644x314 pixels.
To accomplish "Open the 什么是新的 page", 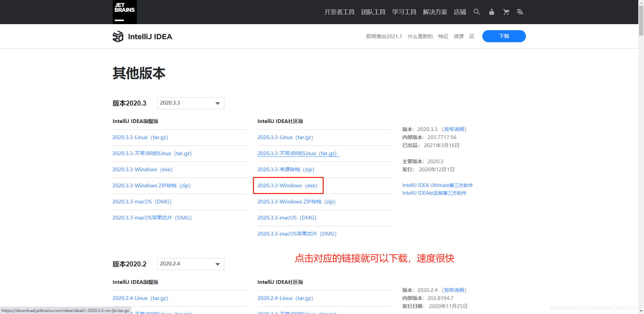I will 420,36.
